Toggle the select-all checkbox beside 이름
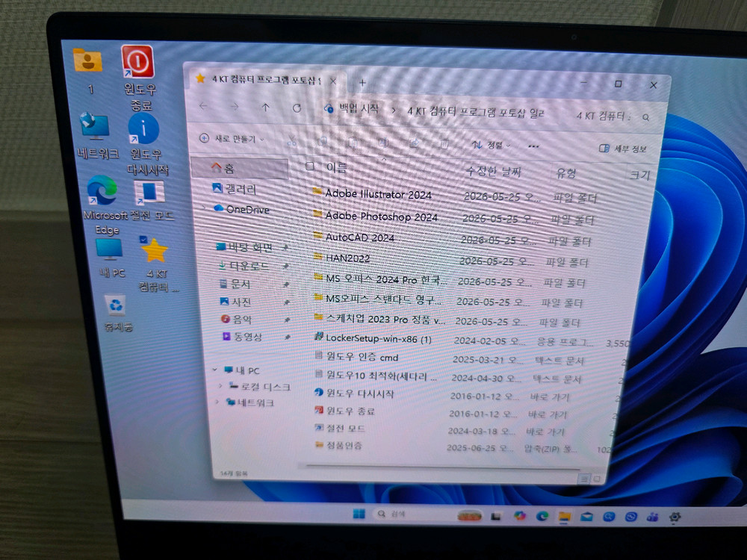The height and width of the screenshot is (560, 747). coord(310,167)
